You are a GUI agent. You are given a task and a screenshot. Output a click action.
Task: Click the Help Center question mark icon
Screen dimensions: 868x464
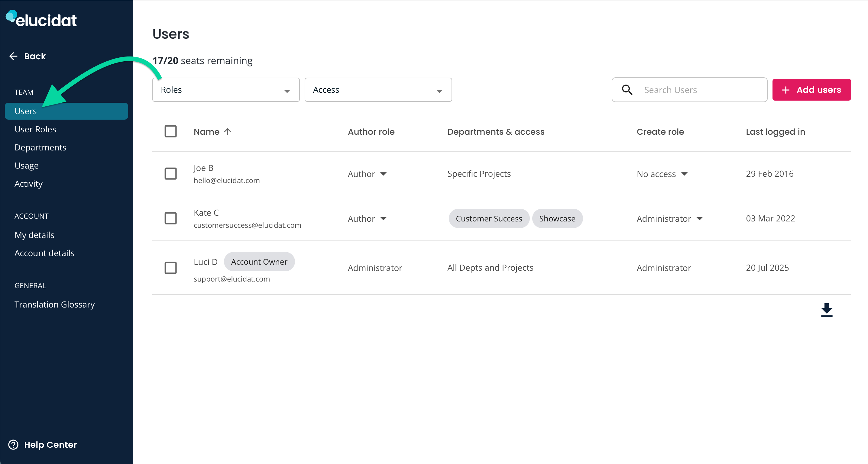pyautogui.click(x=14, y=444)
